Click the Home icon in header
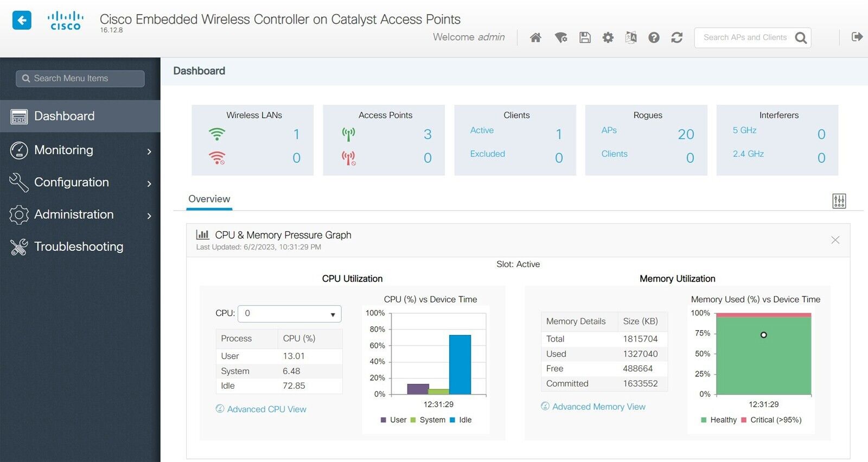 click(535, 37)
